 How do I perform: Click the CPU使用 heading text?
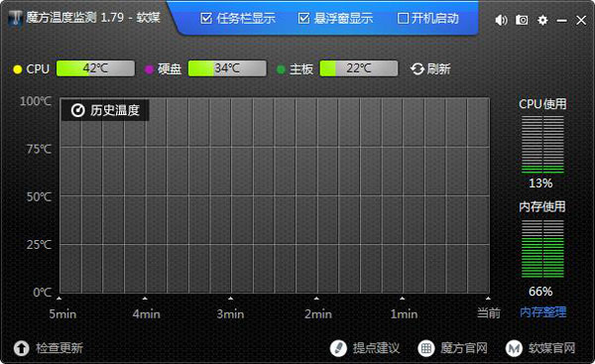[542, 104]
